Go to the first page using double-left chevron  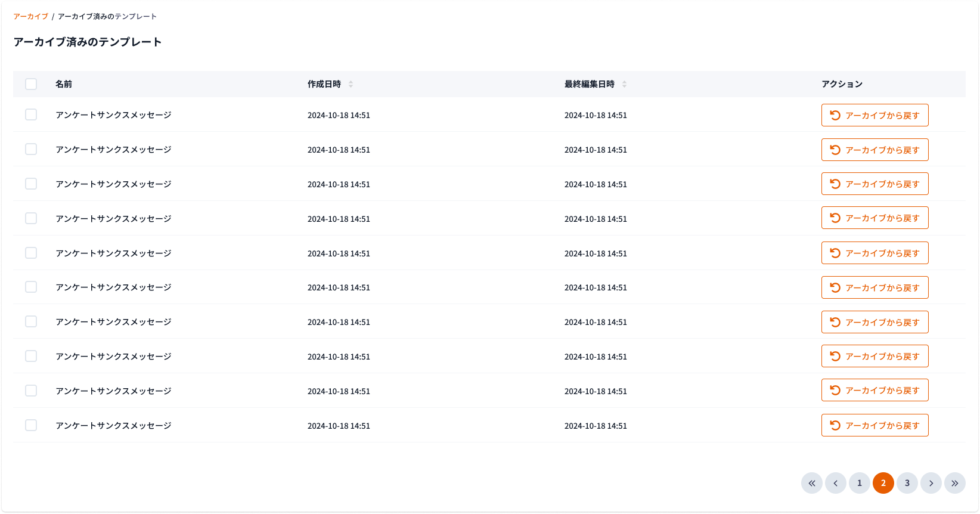(811, 483)
